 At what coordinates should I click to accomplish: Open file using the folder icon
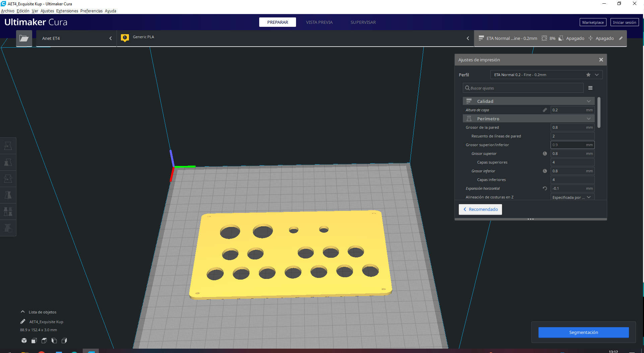[x=24, y=38]
